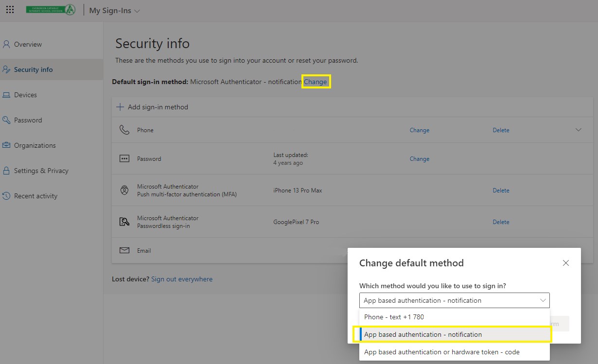Click the Change default method dialog title
This screenshot has width=598, height=364.
[x=411, y=263]
